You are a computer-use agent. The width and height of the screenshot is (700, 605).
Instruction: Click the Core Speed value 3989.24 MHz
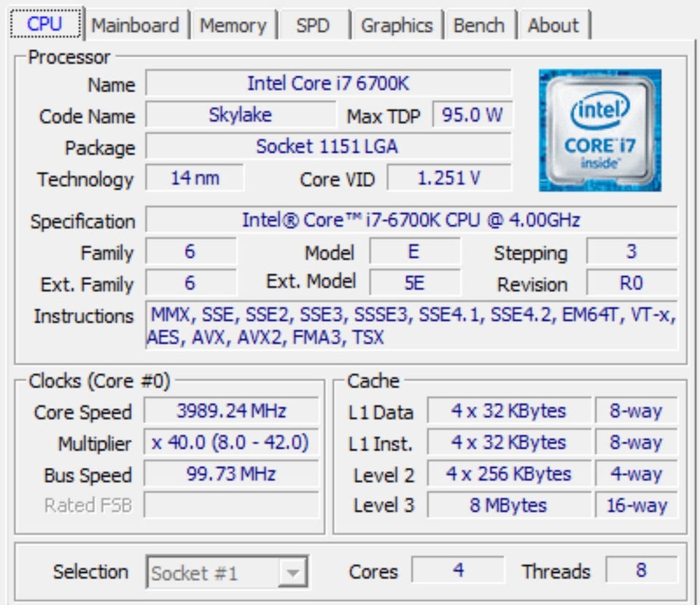(x=231, y=410)
